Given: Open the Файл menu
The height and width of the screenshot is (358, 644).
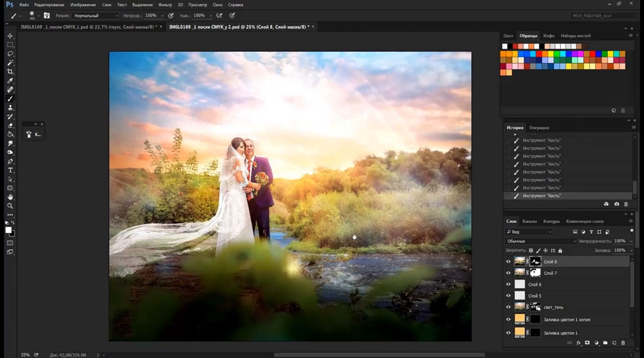Looking at the screenshot, I should tap(24, 5).
